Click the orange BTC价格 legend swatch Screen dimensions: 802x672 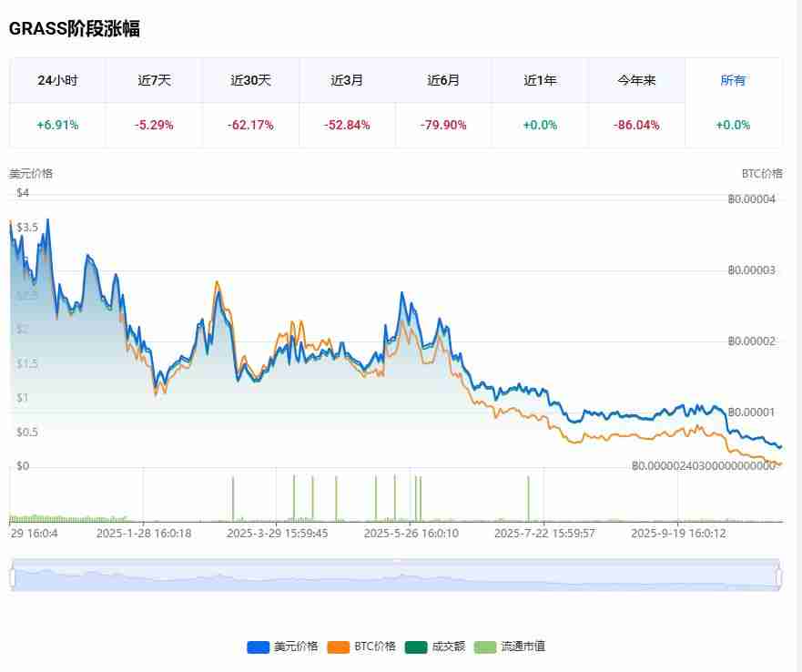coord(338,646)
